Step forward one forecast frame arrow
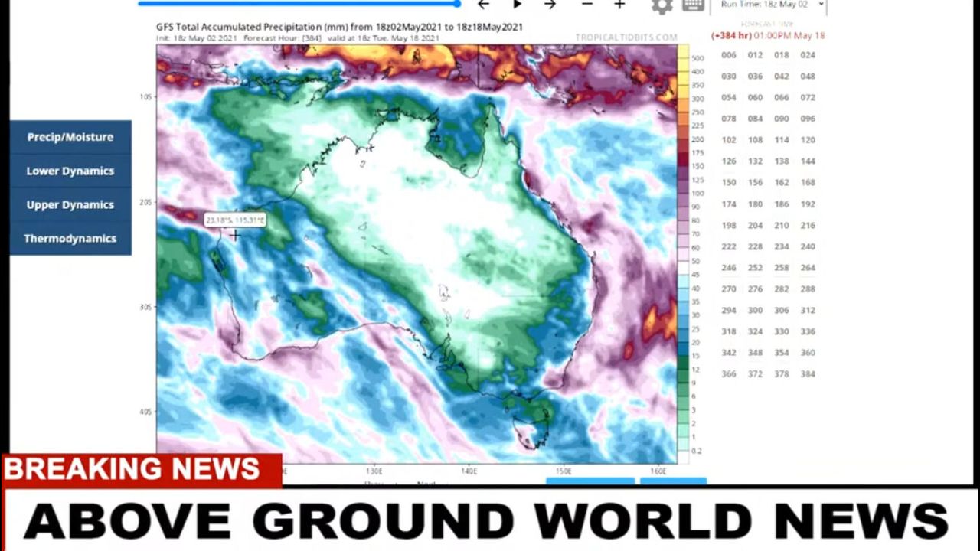Screen dimensions: 980x551 point(550,5)
